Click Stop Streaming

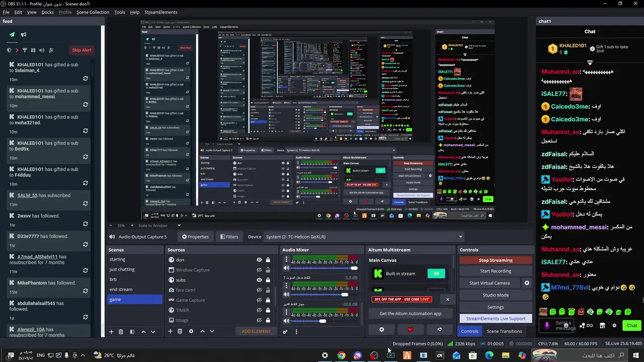pos(496,260)
